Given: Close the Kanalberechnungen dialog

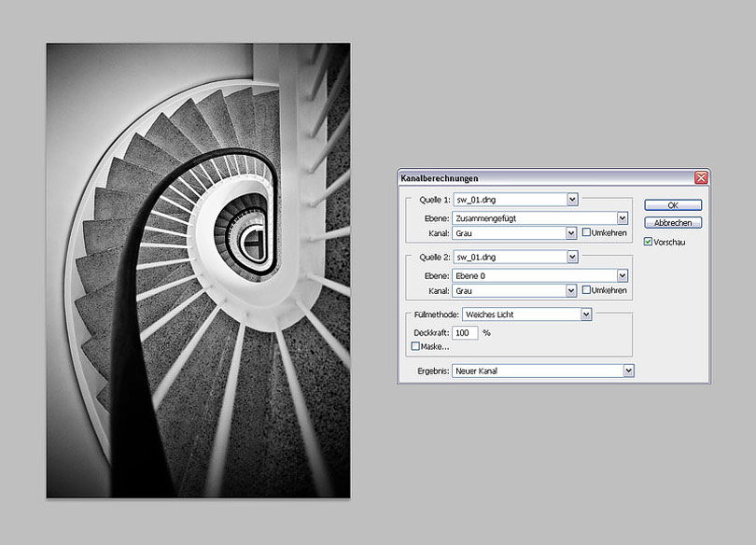Looking at the screenshot, I should tap(701, 178).
